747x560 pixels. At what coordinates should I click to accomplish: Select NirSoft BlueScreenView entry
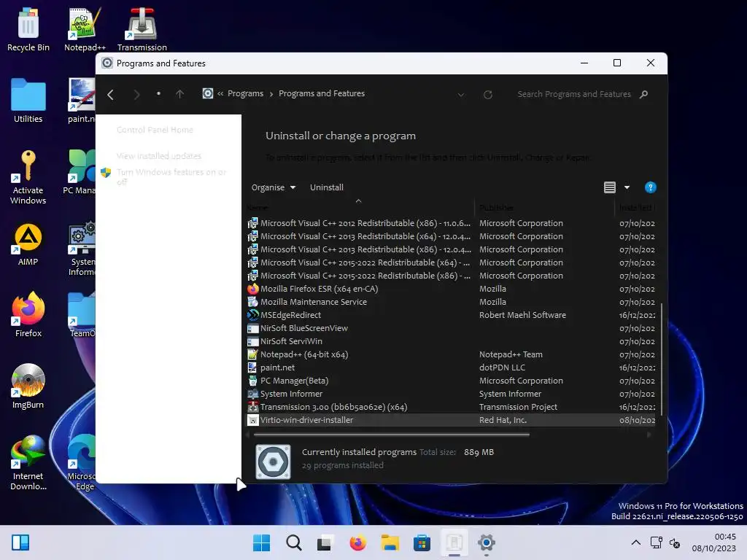[451, 328]
